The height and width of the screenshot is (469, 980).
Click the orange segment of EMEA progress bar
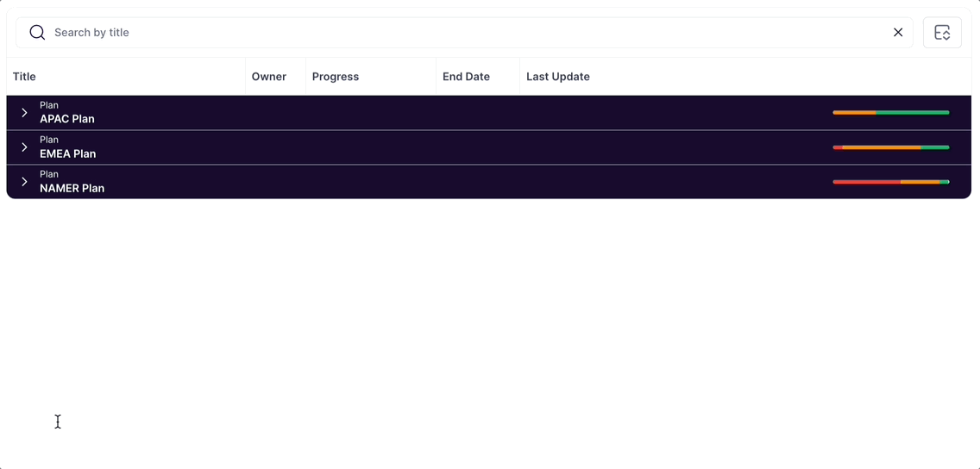[881, 147]
